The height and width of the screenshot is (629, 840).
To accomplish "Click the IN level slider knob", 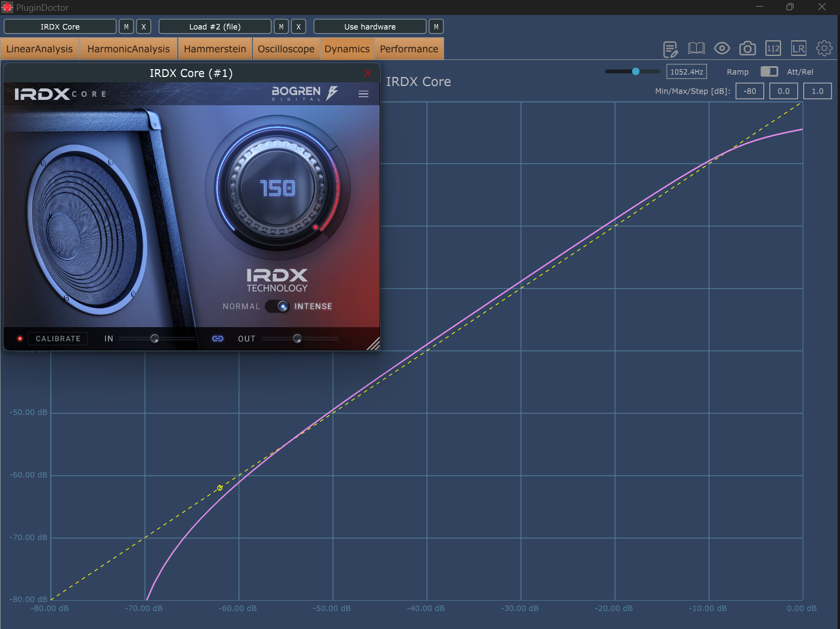I will click(x=155, y=339).
